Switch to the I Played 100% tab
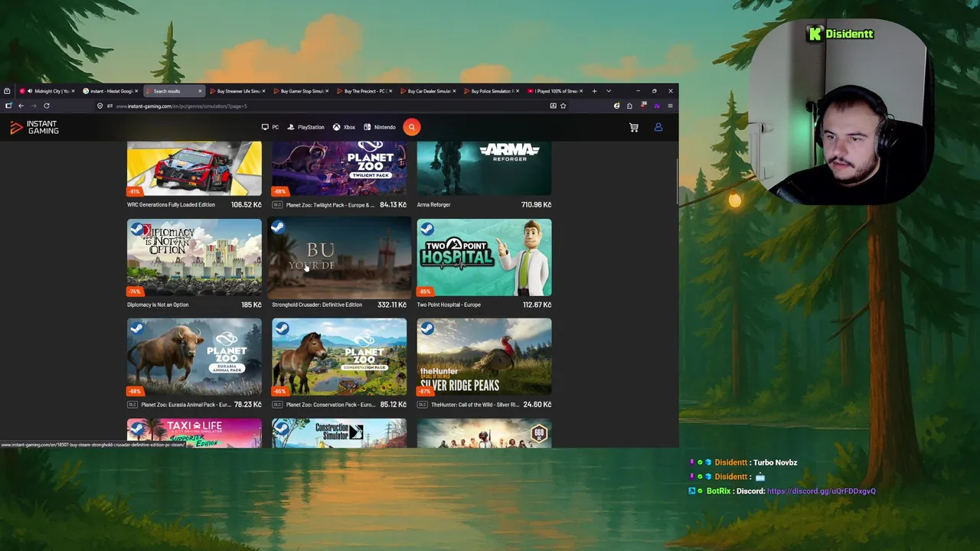This screenshot has width=980, height=551. (x=555, y=91)
